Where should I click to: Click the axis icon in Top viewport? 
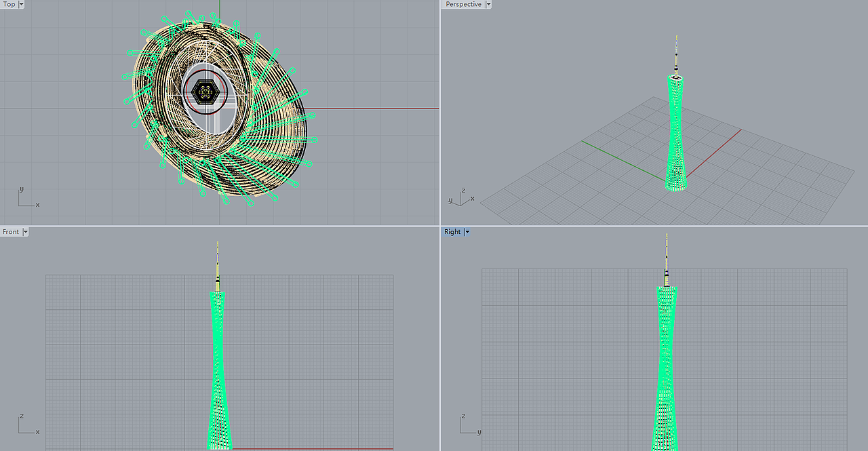[28, 197]
